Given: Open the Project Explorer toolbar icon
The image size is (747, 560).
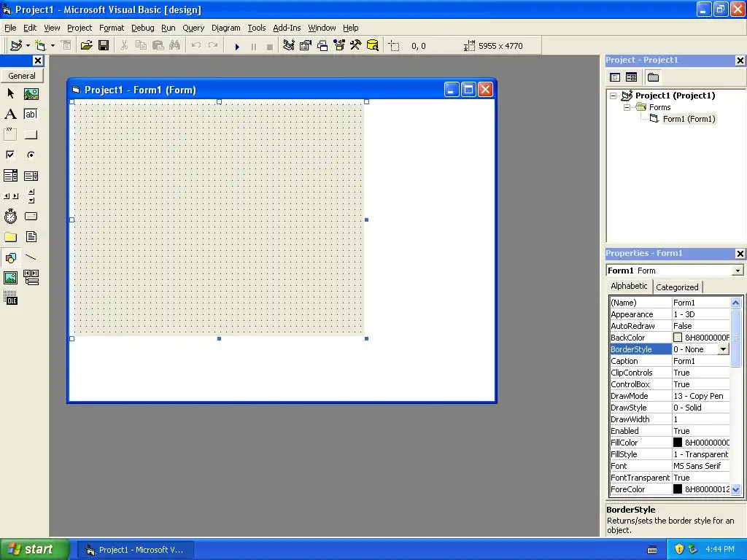Looking at the screenshot, I should tap(288, 46).
